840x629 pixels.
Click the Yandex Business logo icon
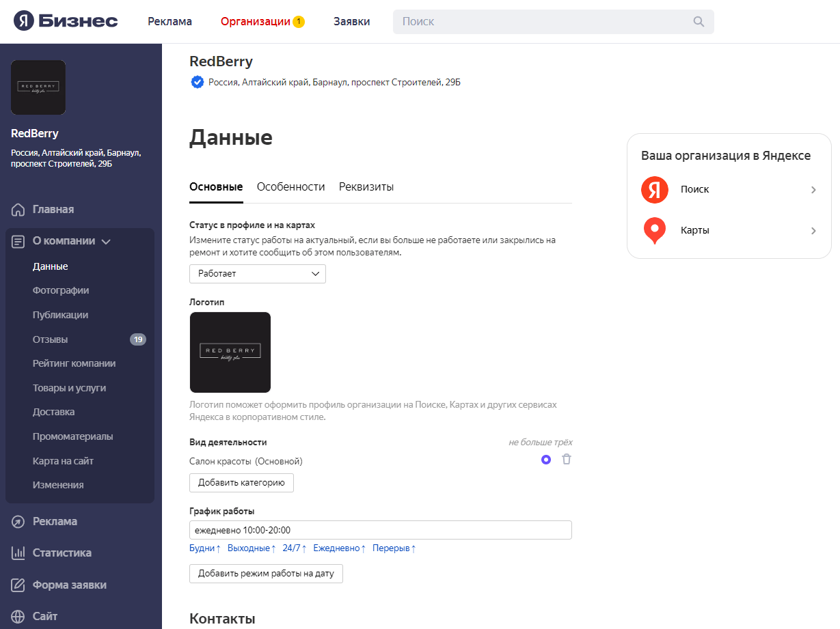click(x=24, y=21)
